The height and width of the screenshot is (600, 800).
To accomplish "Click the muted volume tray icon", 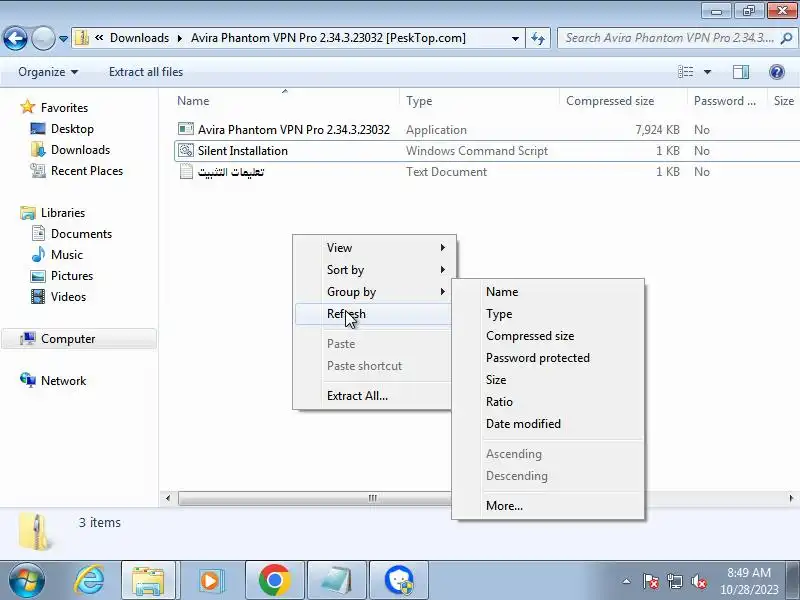I will (698, 581).
